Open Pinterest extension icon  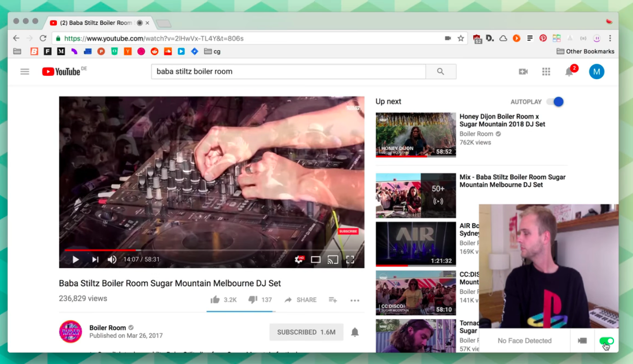point(543,38)
